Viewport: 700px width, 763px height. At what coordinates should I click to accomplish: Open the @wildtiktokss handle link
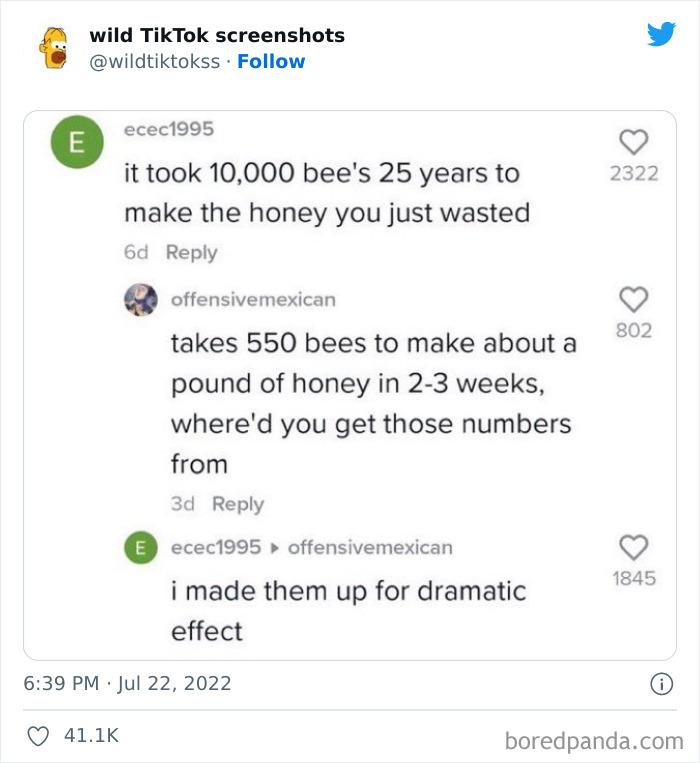tap(154, 61)
